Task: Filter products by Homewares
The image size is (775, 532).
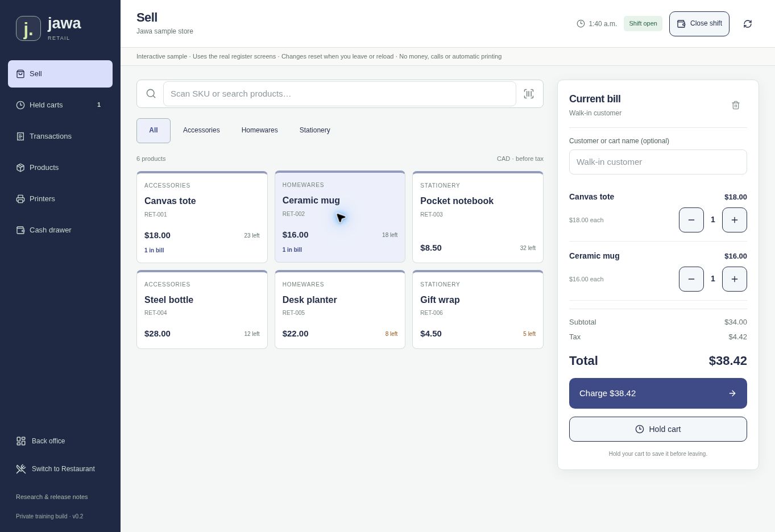Action: coord(259,131)
